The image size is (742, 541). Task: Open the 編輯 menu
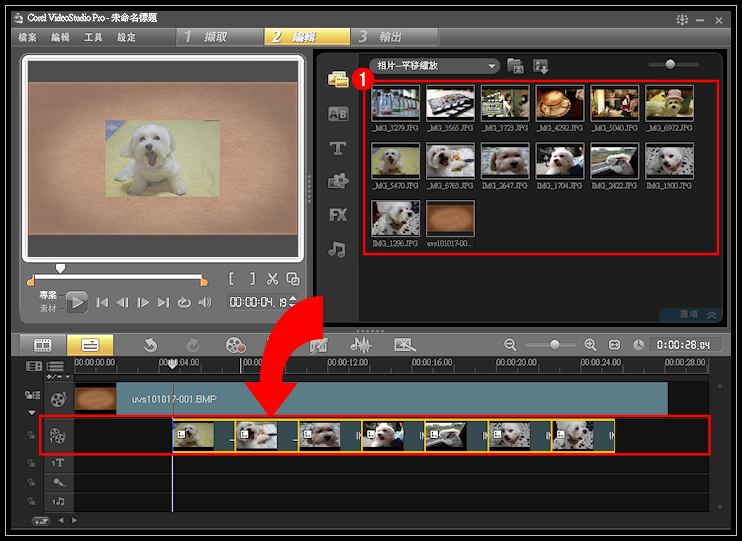pyautogui.click(x=60, y=37)
